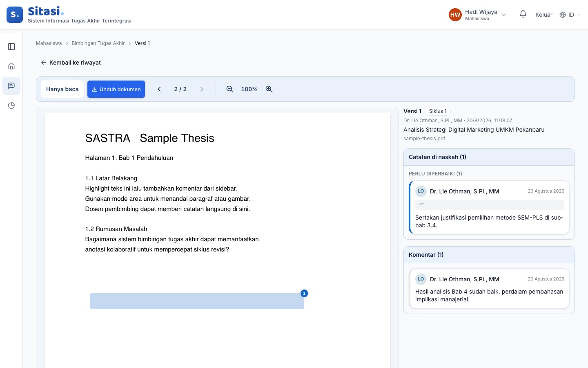
Task: Click the Catatan di naskah (1) header
Action: pyautogui.click(x=489, y=157)
